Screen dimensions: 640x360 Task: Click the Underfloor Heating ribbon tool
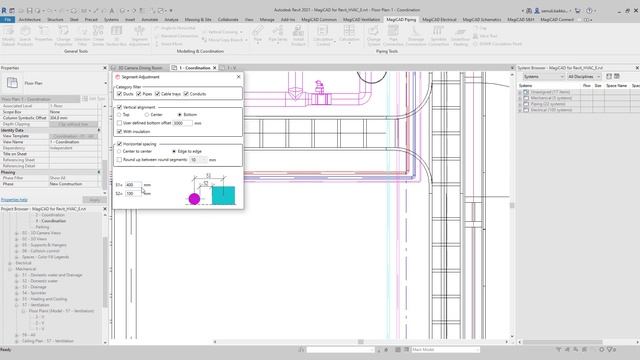(x=460, y=36)
